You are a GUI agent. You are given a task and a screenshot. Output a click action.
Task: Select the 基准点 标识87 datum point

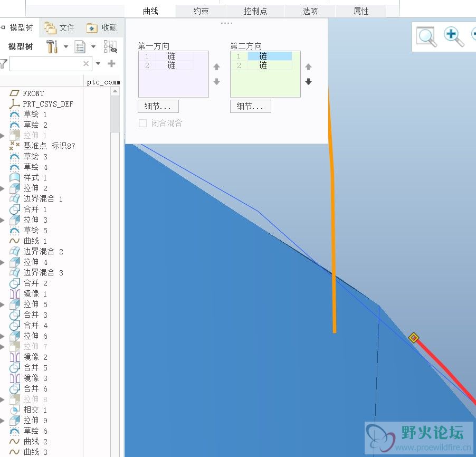tap(42, 146)
